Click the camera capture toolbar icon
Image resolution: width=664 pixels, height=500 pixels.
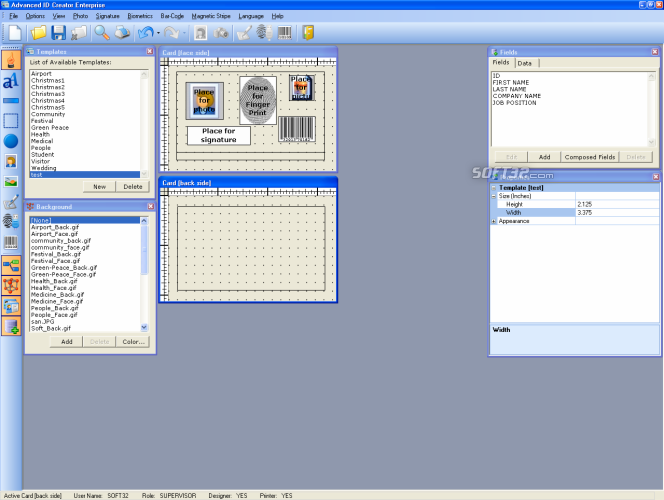point(221,33)
